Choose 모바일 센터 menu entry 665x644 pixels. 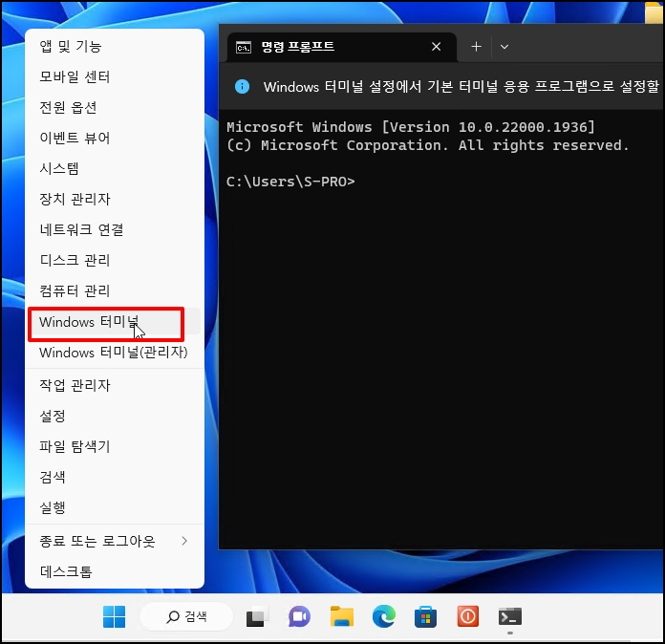coord(115,76)
